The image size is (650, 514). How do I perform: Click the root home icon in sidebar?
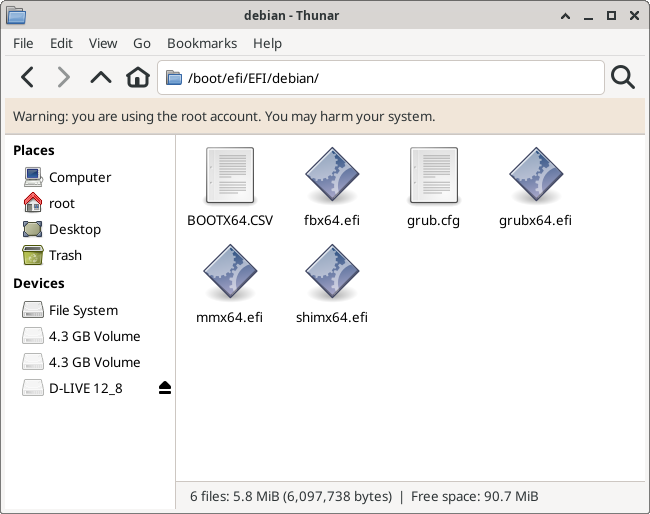33,203
